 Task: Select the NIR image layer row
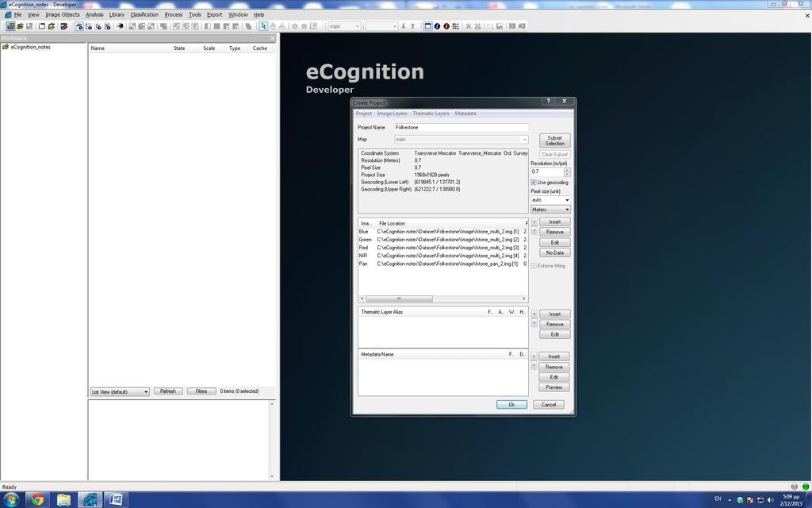coord(442,256)
